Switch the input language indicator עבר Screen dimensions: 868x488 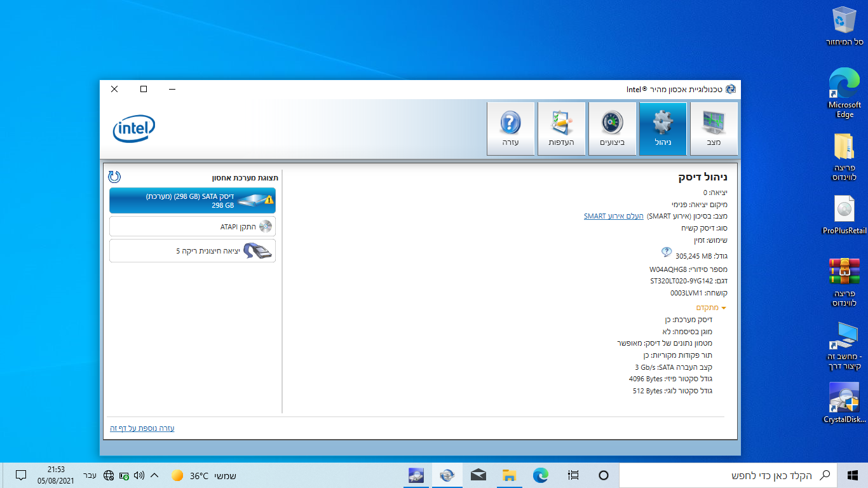(x=90, y=475)
